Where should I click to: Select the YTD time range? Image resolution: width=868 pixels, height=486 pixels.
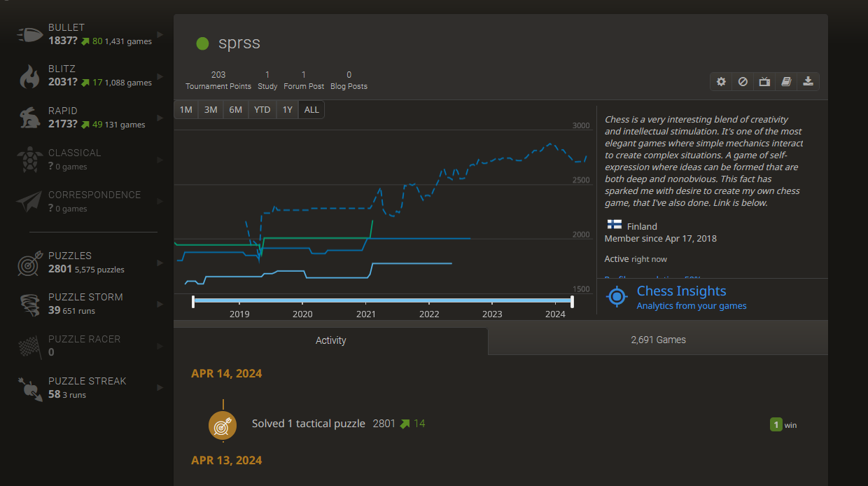pyautogui.click(x=262, y=110)
